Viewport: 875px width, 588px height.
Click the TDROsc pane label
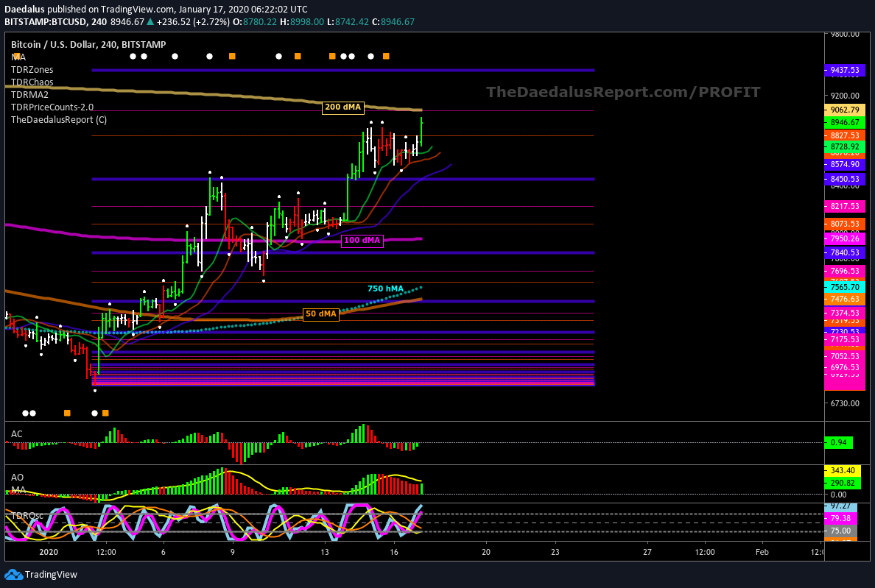point(27,516)
